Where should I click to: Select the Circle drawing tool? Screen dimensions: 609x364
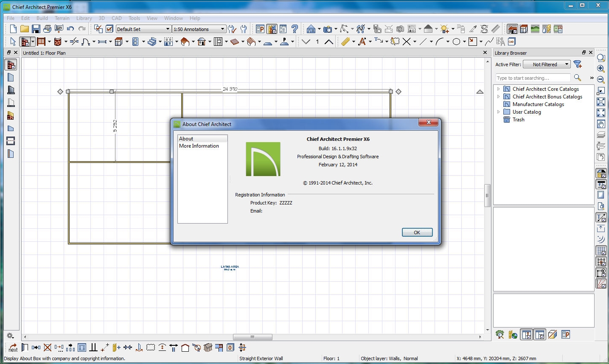coord(456,42)
